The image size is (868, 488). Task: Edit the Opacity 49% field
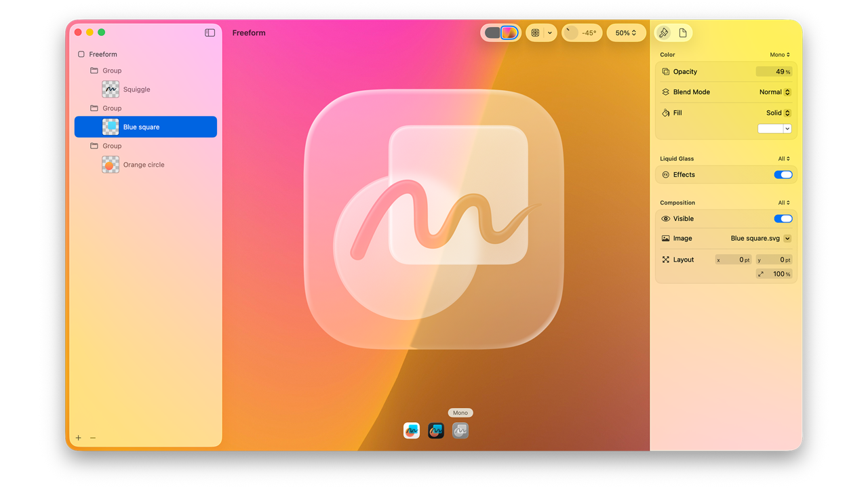click(774, 72)
